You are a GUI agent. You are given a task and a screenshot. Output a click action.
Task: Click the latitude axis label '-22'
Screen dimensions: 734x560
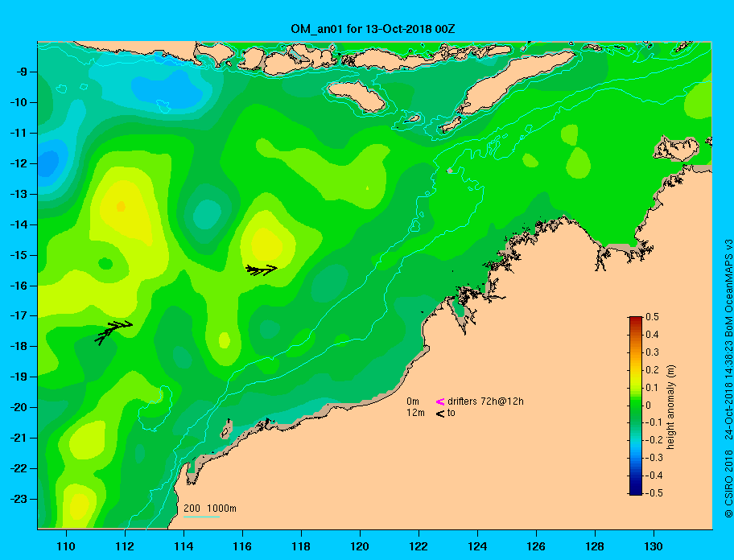pyautogui.click(x=19, y=468)
